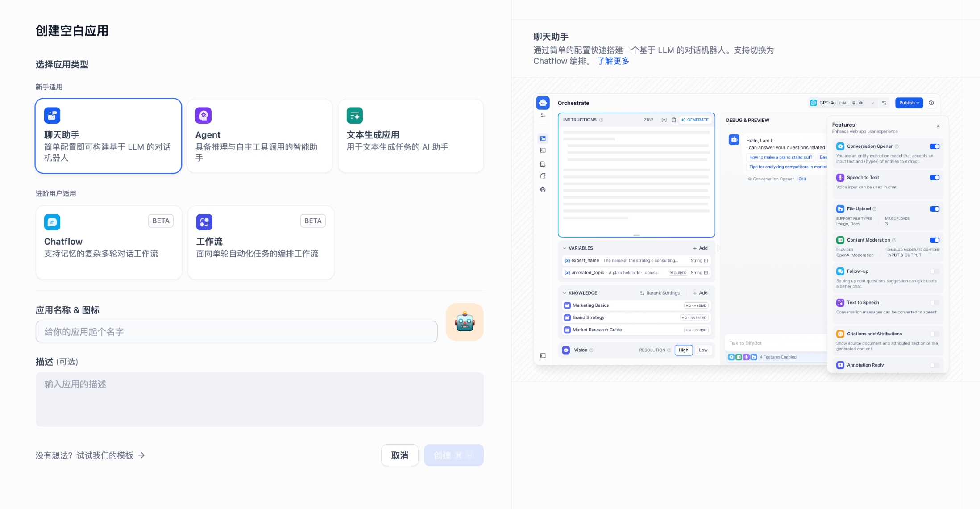980x509 pixels.
Task: Toggle off the Conversation Opener switch
Action: pos(934,146)
